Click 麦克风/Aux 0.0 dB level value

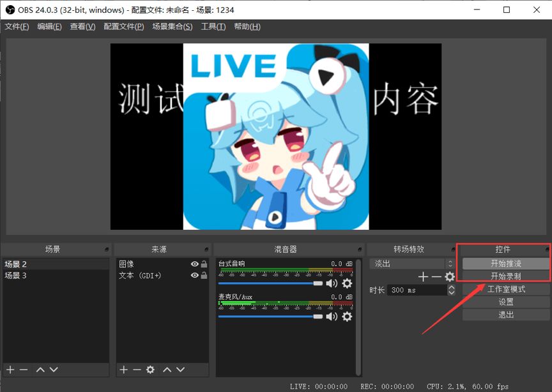pyautogui.click(x=341, y=297)
